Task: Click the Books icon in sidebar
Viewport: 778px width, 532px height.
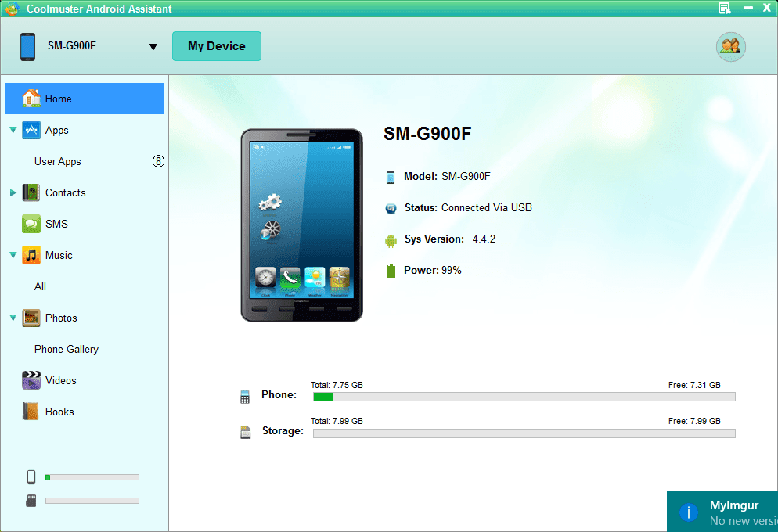Action: [x=31, y=412]
